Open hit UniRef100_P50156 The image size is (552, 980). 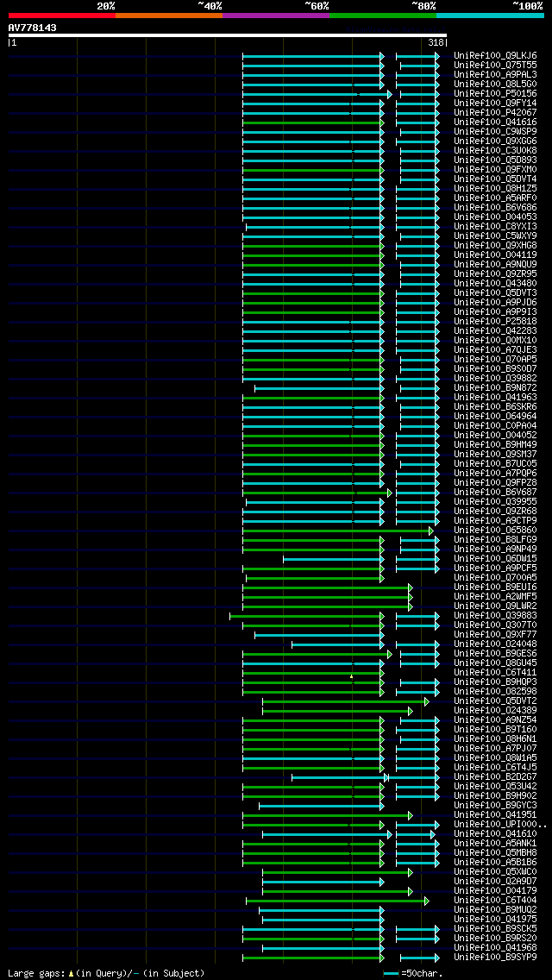tap(495, 94)
